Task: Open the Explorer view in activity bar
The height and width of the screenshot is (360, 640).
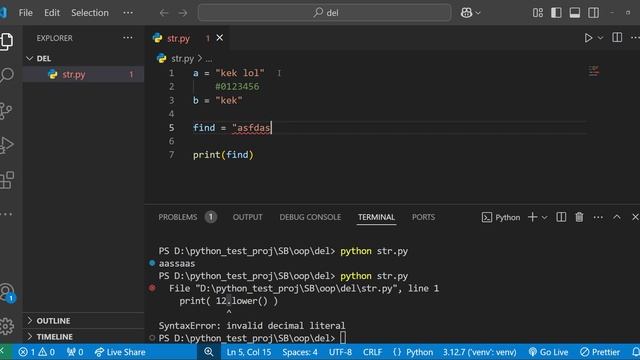Action: tap(7, 41)
